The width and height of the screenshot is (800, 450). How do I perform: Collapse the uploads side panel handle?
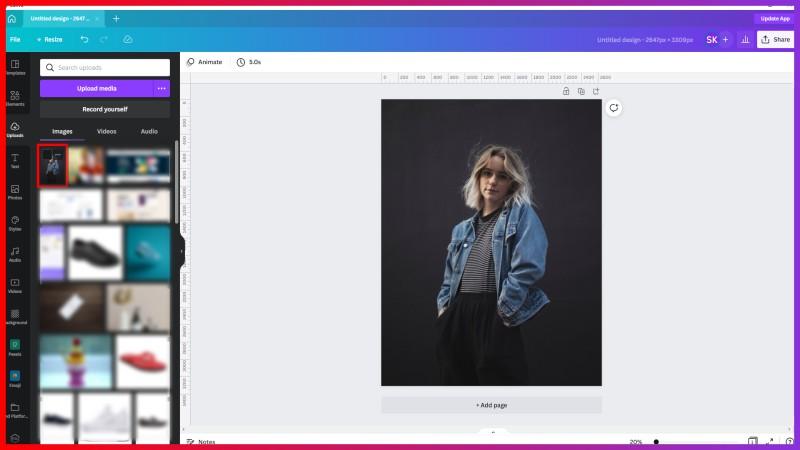tap(182, 251)
